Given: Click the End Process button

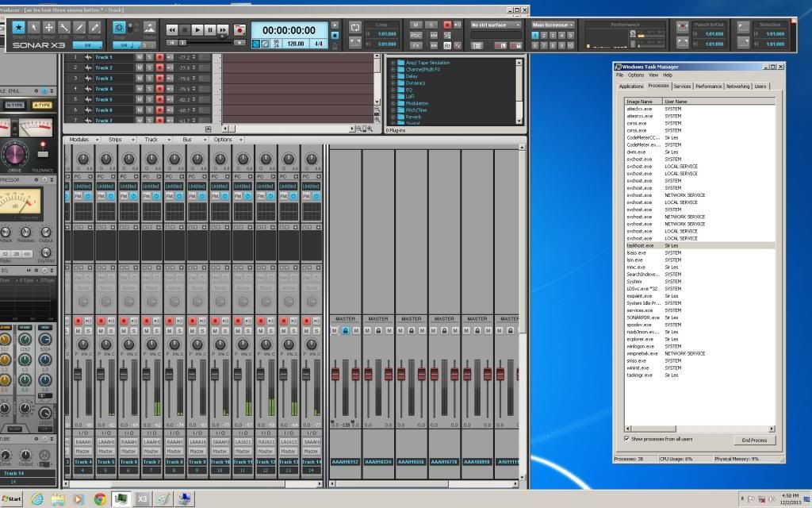Looking at the screenshot, I should (753, 440).
